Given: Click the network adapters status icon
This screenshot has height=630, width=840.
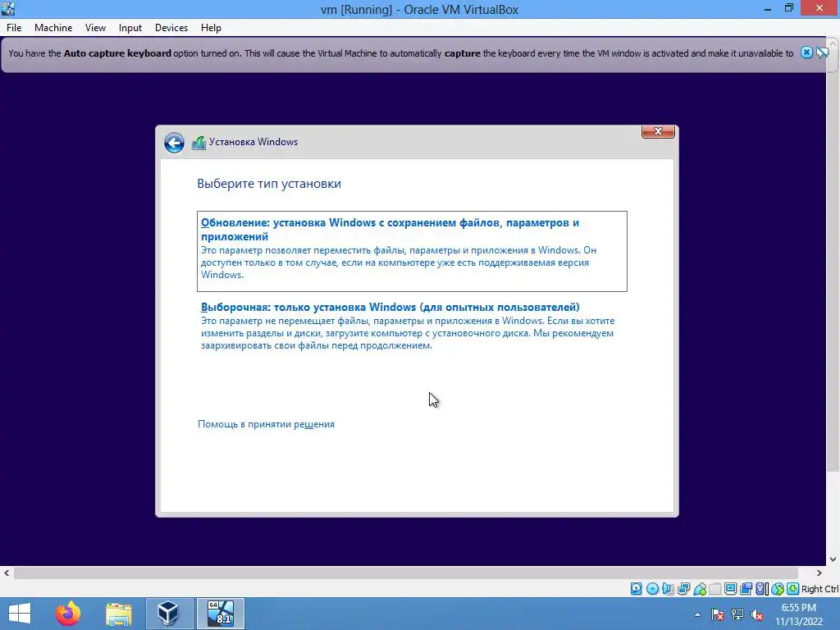Looking at the screenshot, I should [683, 589].
